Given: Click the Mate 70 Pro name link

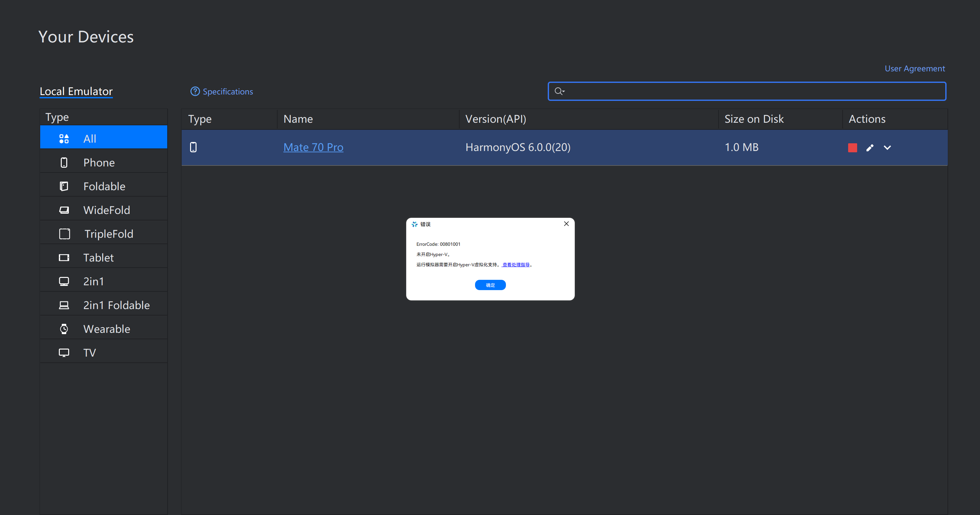Looking at the screenshot, I should point(313,147).
